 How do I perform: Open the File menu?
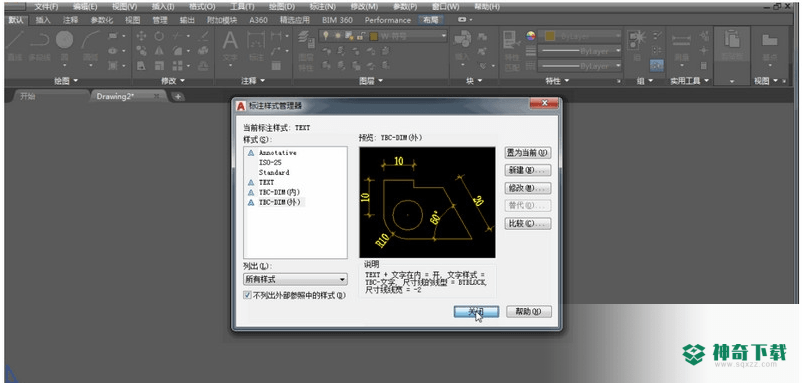click(x=46, y=7)
